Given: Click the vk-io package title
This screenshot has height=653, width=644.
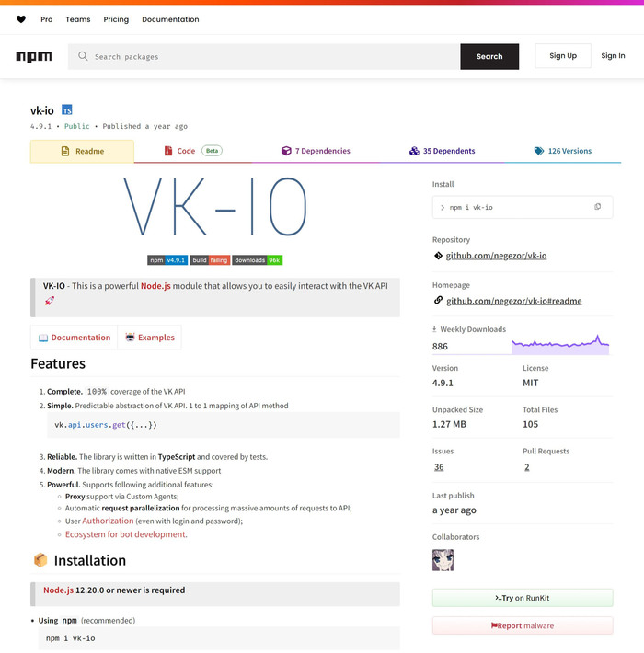Looking at the screenshot, I should coord(42,110).
